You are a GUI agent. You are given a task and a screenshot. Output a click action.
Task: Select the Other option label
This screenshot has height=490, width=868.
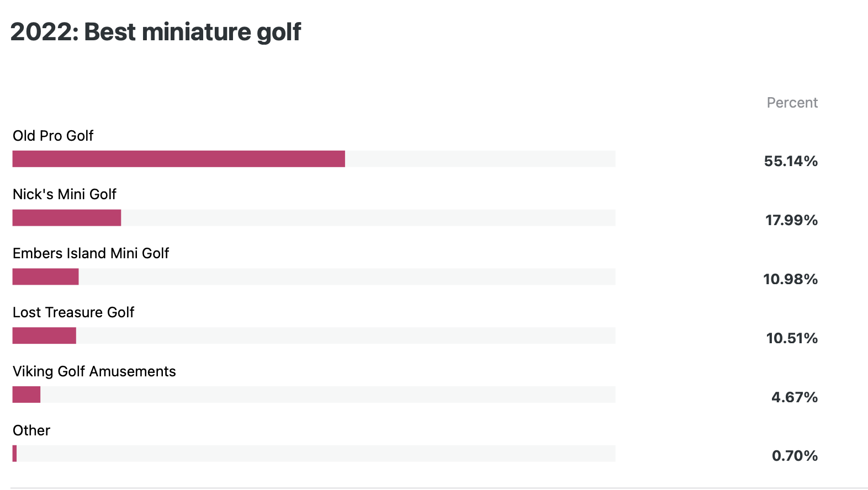pos(31,430)
